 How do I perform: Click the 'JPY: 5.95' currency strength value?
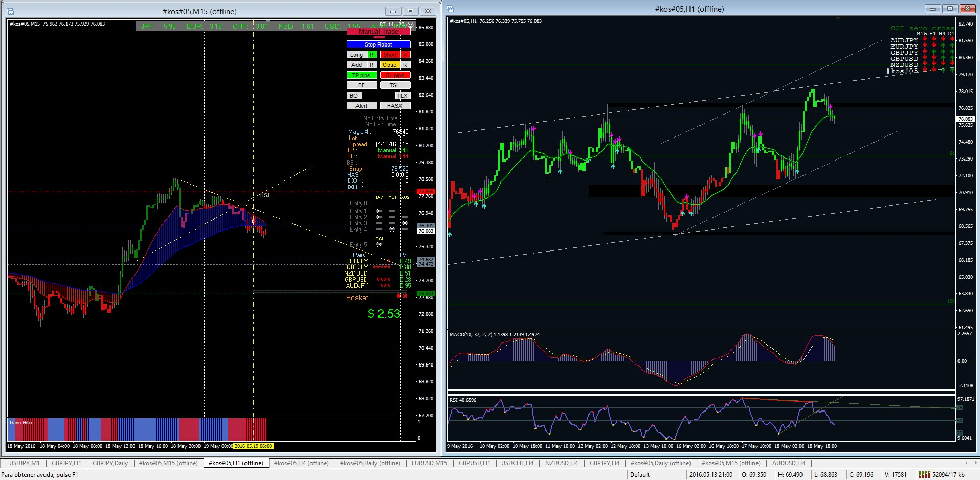pyautogui.click(x=158, y=26)
